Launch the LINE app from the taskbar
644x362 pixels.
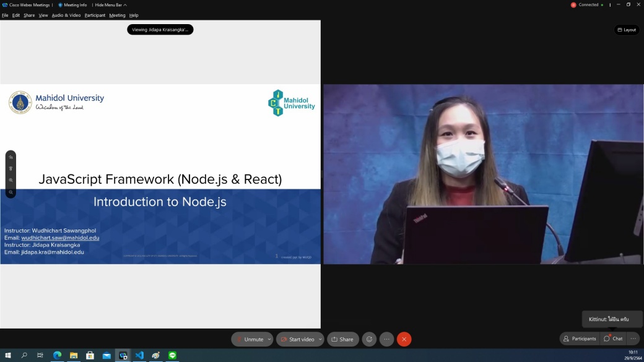pos(173,355)
